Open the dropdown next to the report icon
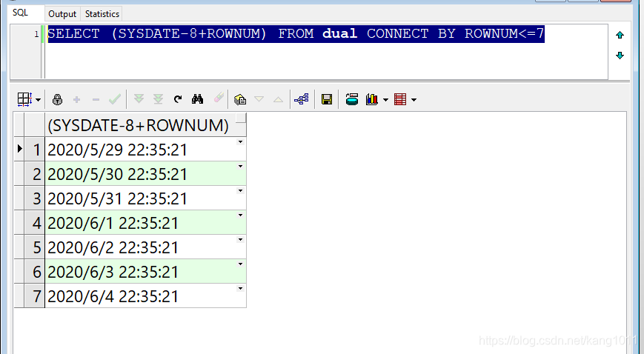The width and height of the screenshot is (644, 354). coord(414,100)
